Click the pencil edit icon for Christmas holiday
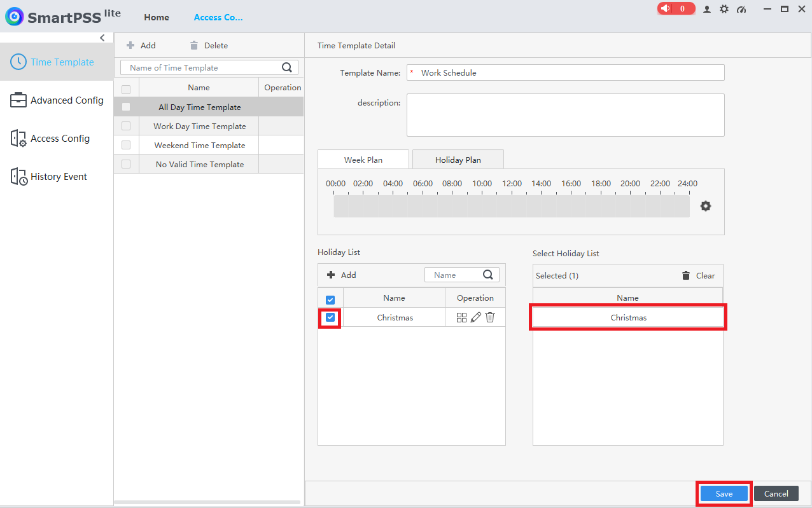This screenshot has width=812, height=508. coord(475,317)
